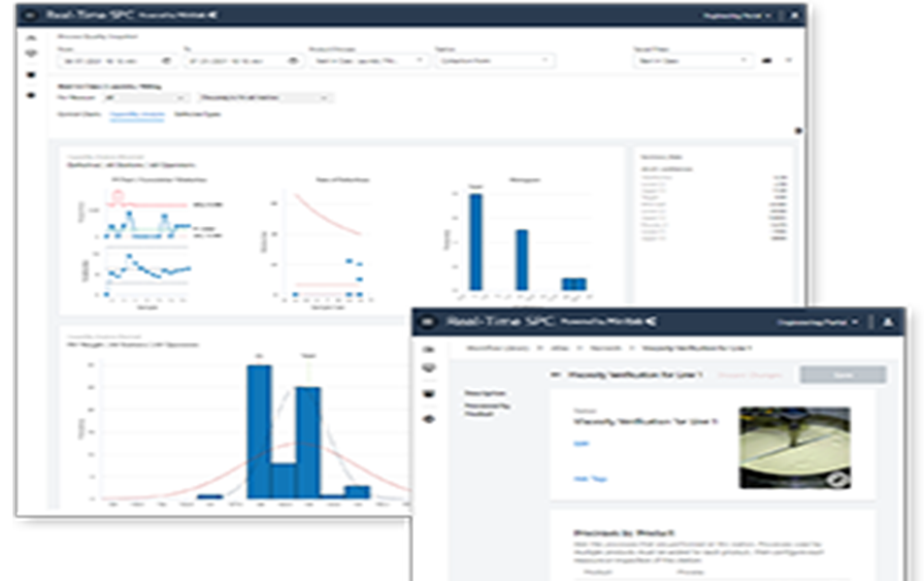Click the edit pencil icon on the station image

click(x=838, y=478)
